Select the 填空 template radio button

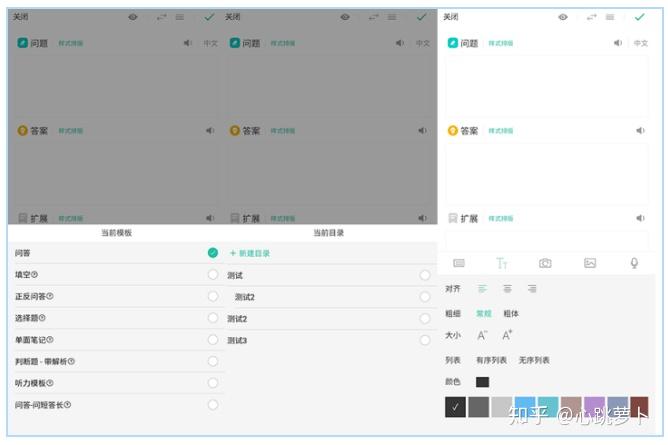point(213,275)
